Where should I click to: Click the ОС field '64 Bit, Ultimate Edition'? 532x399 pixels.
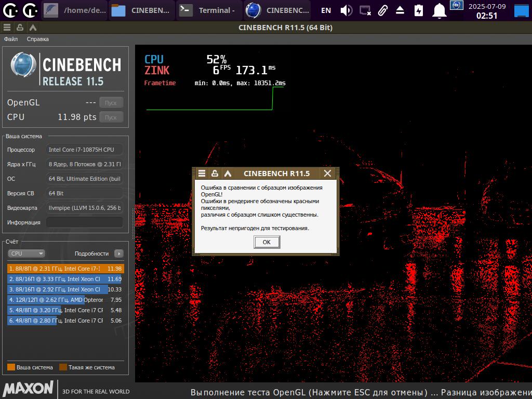click(x=85, y=179)
